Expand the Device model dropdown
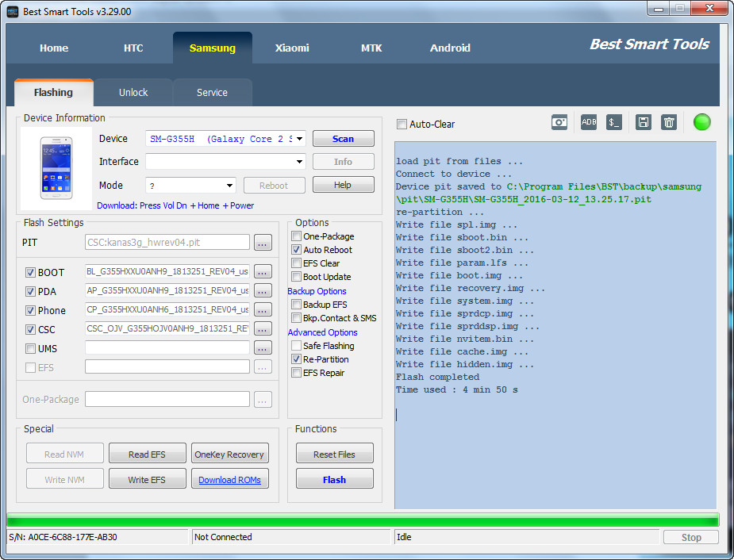Screen dimensions: 734x560 300,139
